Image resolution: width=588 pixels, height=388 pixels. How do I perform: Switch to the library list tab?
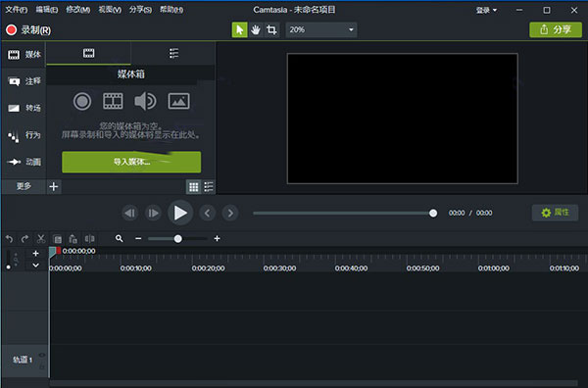click(173, 53)
